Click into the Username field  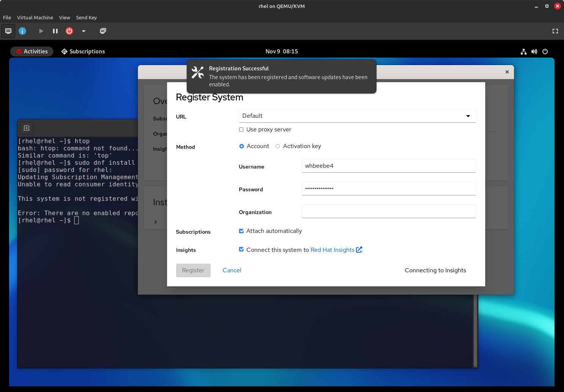click(389, 166)
